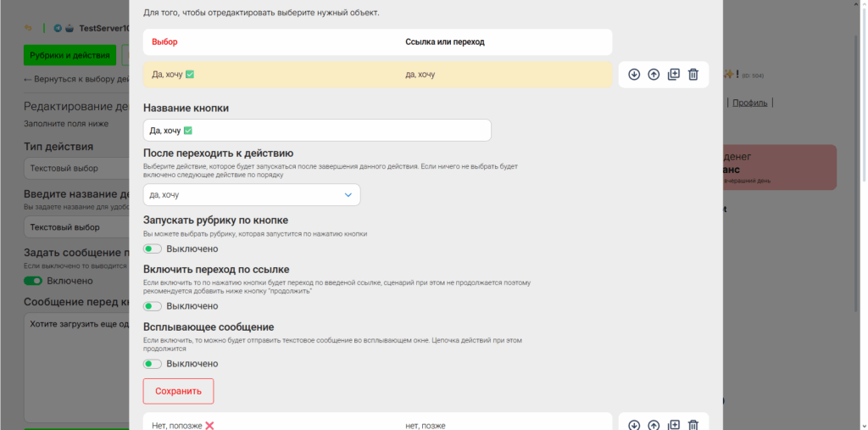
Task: Open the 'Профиль' link
Action: point(750,103)
